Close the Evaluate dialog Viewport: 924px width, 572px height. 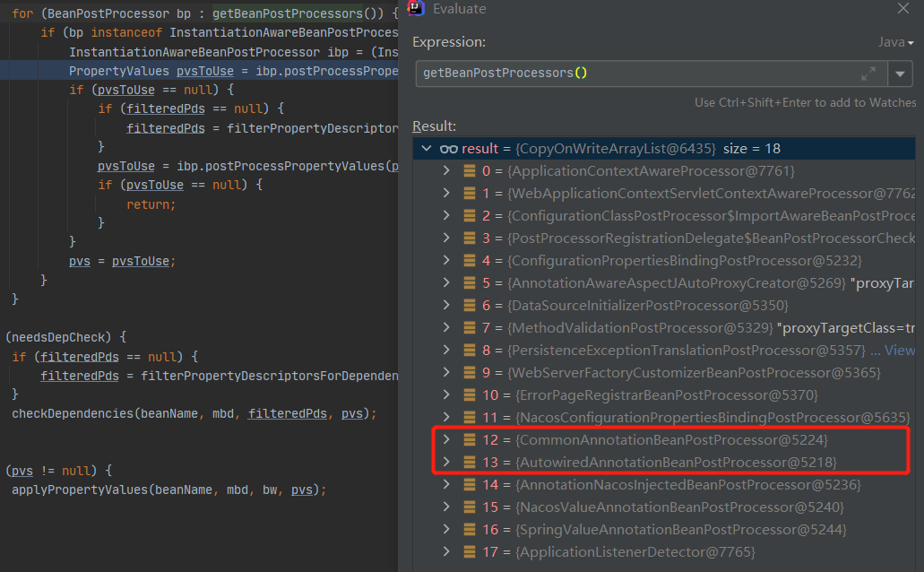pos(902,8)
